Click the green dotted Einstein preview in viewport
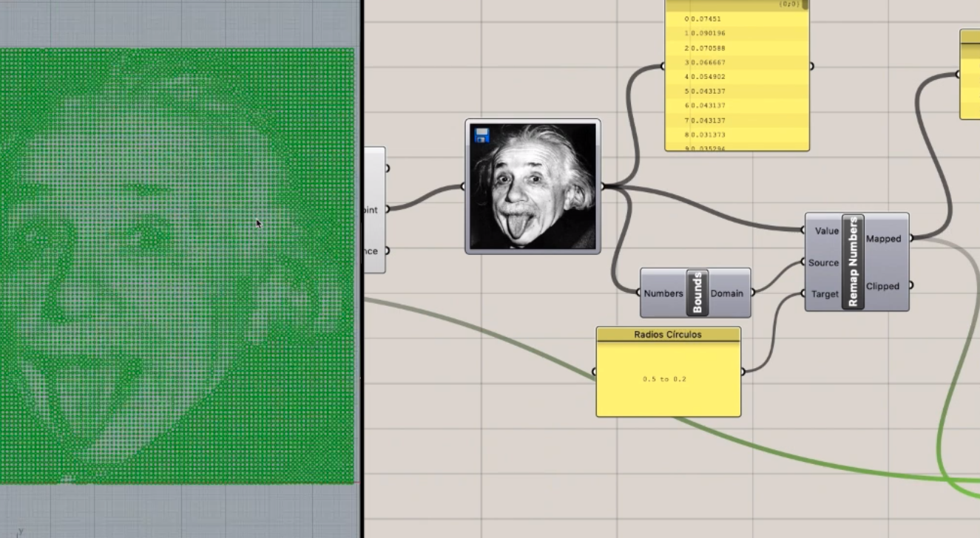Screen dimensions: 980x538 (177, 266)
